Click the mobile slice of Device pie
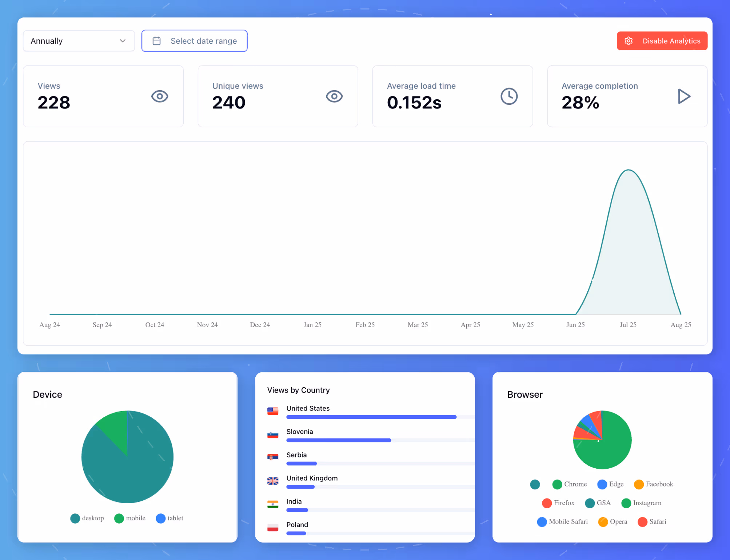Image resolution: width=730 pixels, height=560 pixels. pos(115,429)
